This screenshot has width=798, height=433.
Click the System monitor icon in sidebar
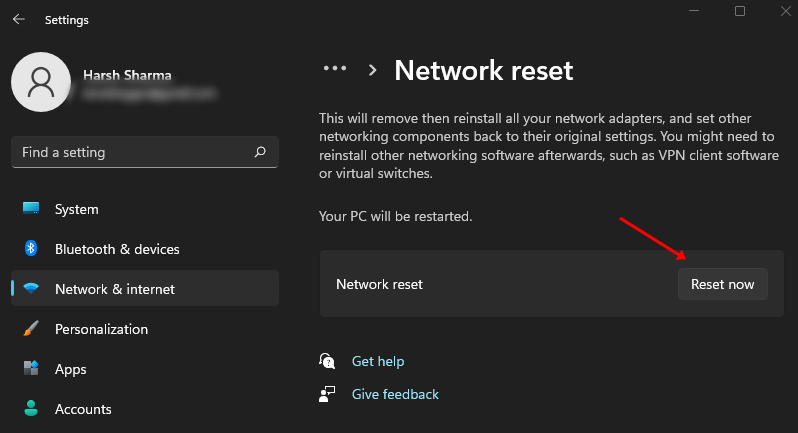point(31,209)
